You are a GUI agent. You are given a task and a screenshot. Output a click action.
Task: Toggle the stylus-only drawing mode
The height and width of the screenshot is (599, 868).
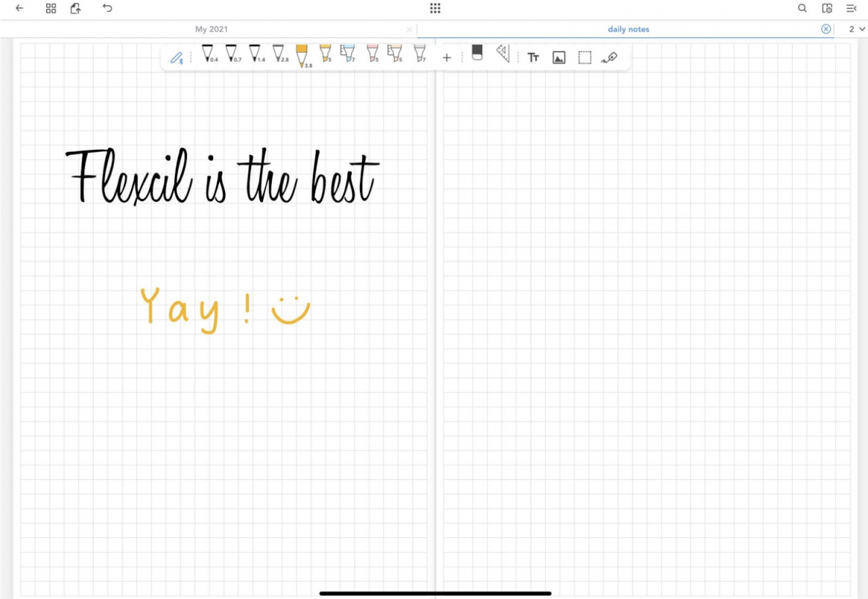click(x=177, y=58)
